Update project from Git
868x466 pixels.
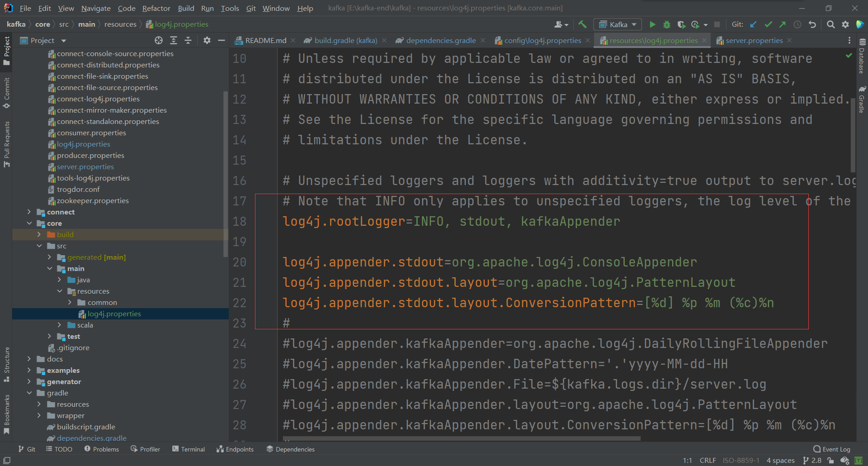[753, 24]
